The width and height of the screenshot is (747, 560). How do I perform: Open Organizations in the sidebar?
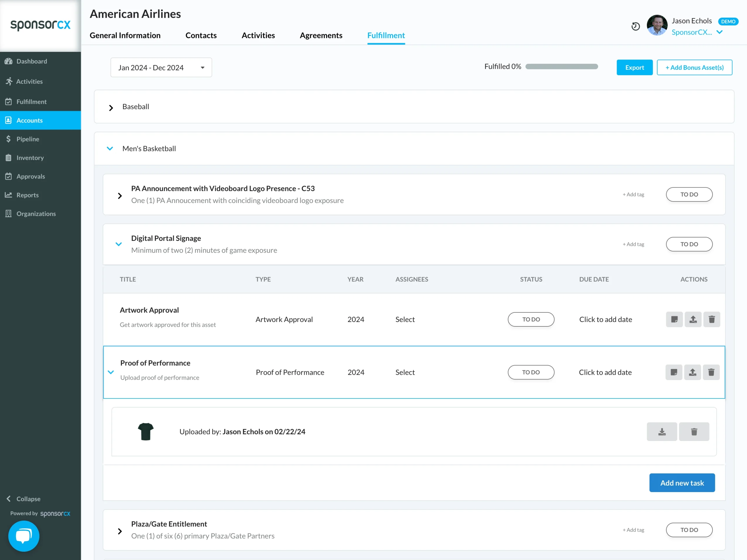tap(40, 214)
